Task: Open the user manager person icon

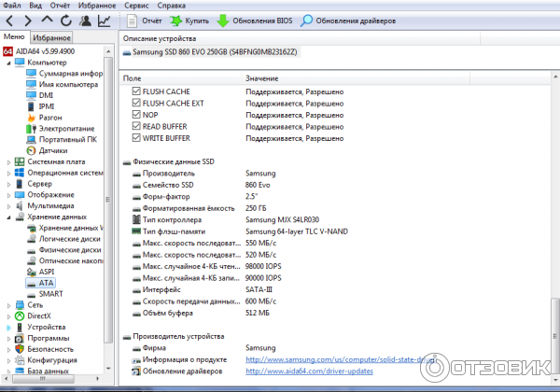Action: point(85,21)
